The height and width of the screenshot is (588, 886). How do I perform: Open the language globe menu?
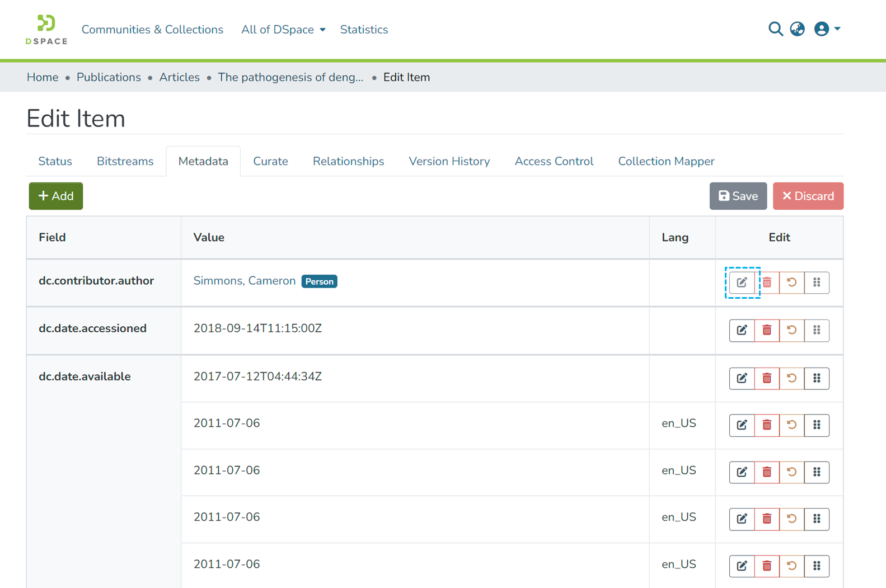(797, 29)
